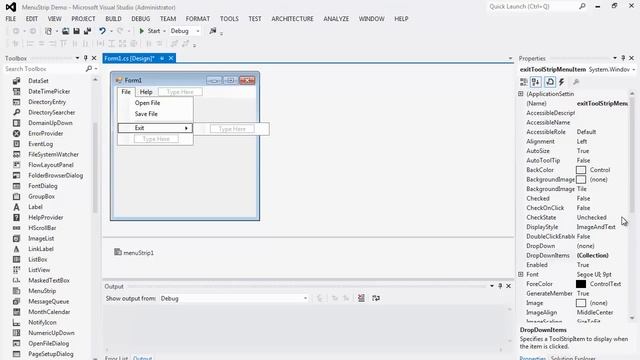
Task: Click the Type Here box below Exit
Action: pos(156,139)
